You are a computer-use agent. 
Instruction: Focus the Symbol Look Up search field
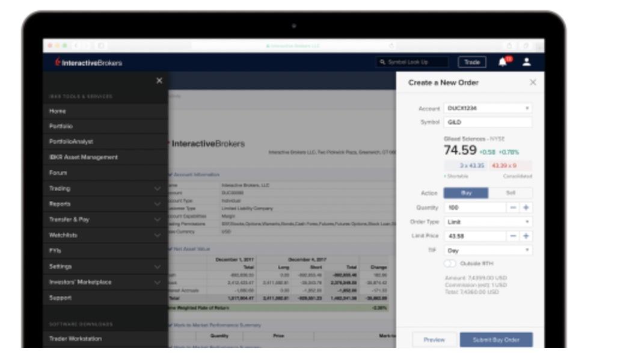(x=412, y=62)
